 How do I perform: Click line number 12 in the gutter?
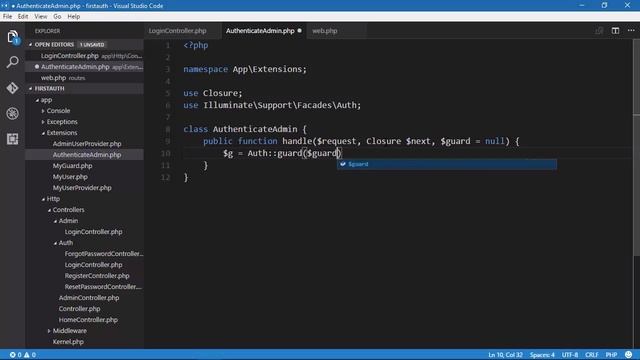(x=165, y=178)
